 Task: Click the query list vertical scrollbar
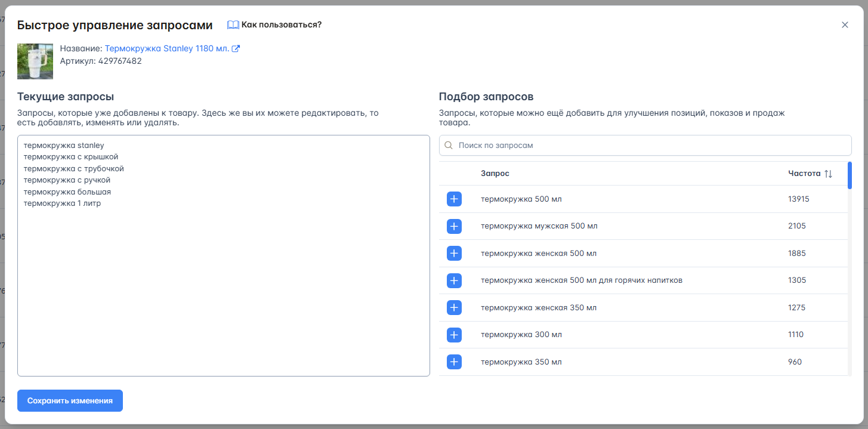[x=850, y=175]
